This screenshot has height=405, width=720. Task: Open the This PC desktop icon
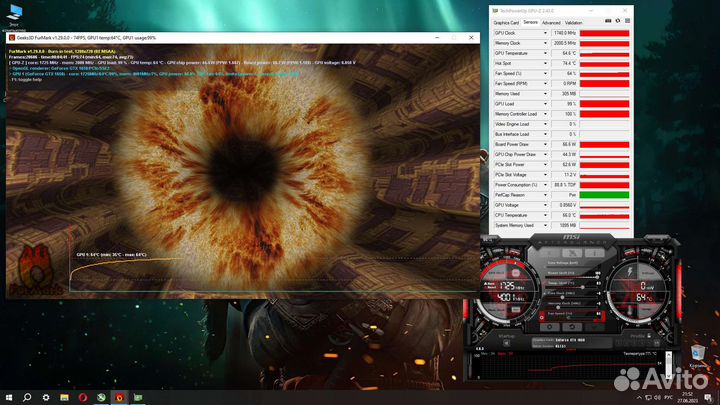(14, 16)
